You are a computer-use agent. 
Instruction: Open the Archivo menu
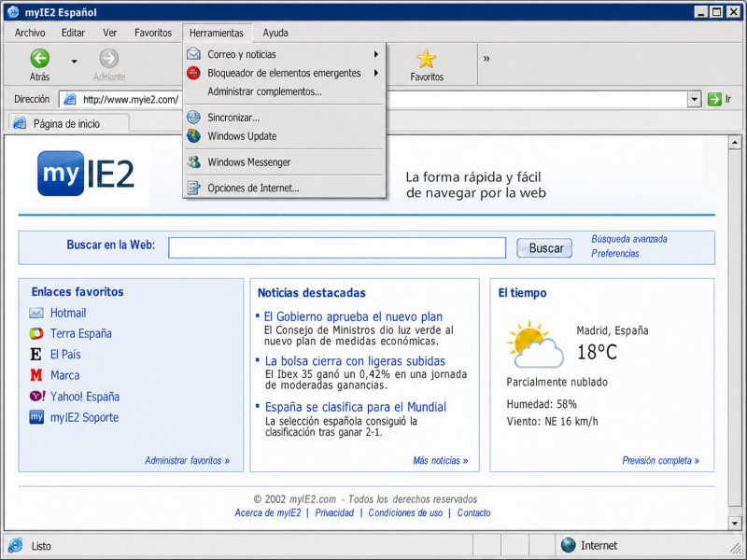(30, 33)
